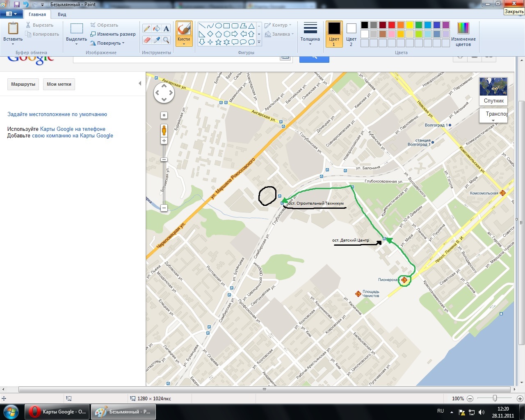Viewport: 525px width, 420px height.
Task: Choose the Rectangle shape in shapes gallery
Action: tap(226, 26)
